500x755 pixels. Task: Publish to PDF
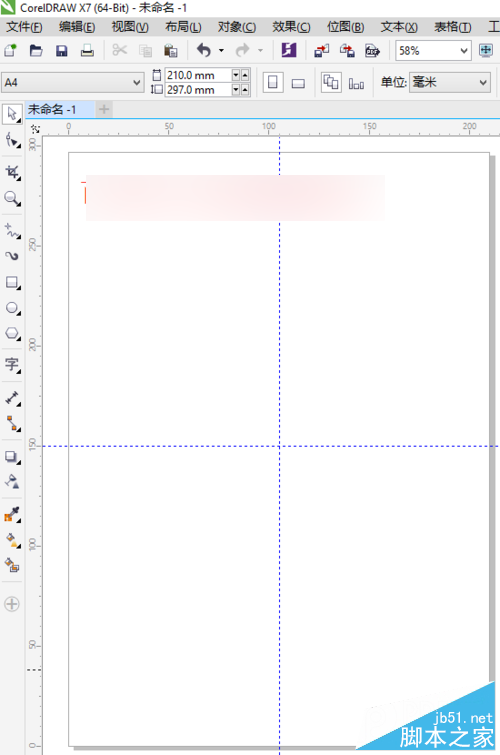click(x=372, y=50)
